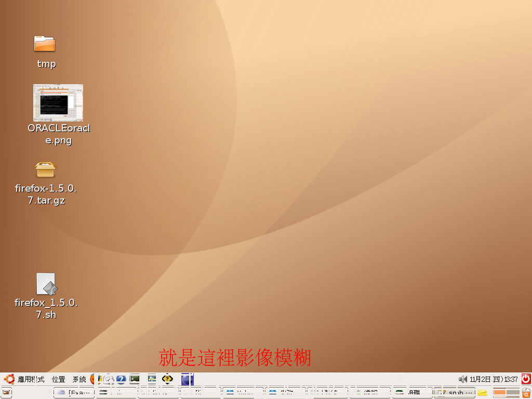Image resolution: width=532 pixels, height=399 pixels.
Task: Launch the Eclipse purple globe launcher
Action: click(x=187, y=379)
